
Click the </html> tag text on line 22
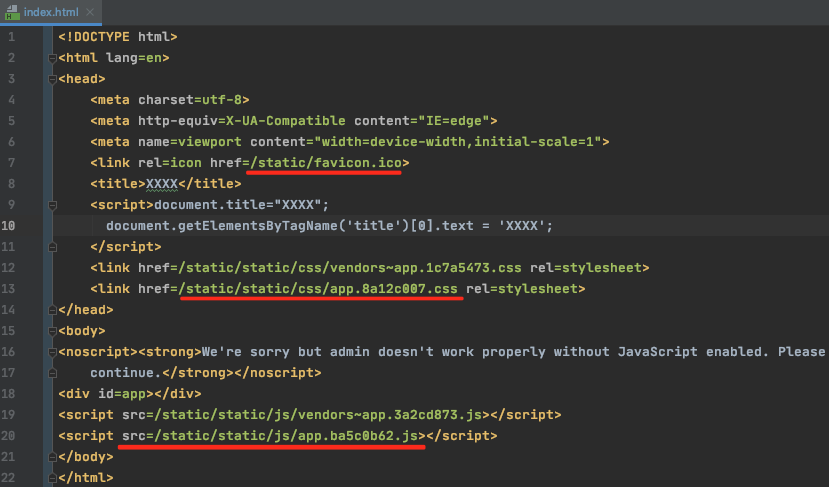tap(86, 478)
